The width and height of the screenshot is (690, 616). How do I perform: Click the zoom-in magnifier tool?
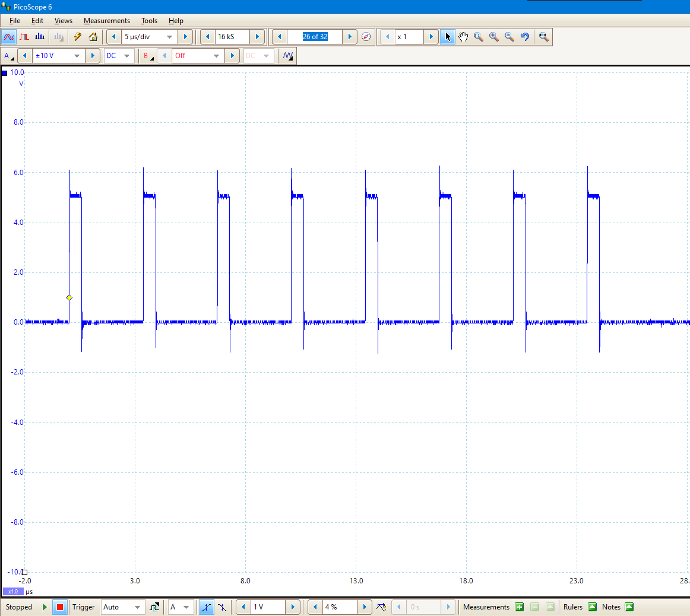coord(493,37)
